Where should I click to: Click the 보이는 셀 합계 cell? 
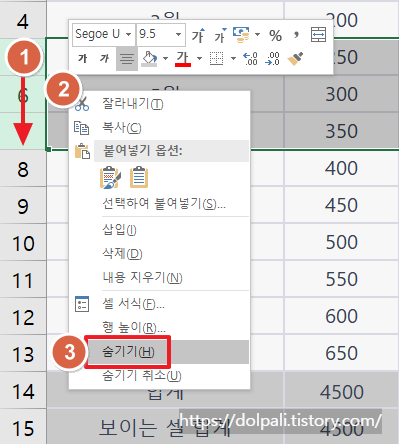[165, 427]
